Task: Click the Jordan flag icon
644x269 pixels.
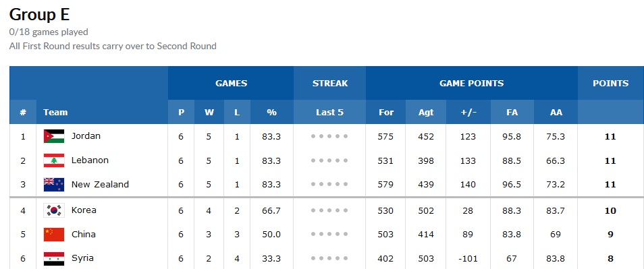Action: [x=54, y=136]
